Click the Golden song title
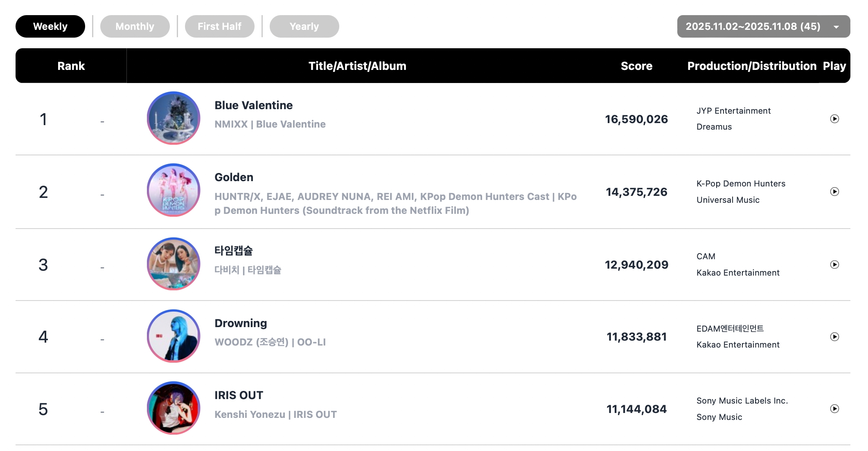Viewport: 868px width, 451px height. pyautogui.click(x=234, y=177)
